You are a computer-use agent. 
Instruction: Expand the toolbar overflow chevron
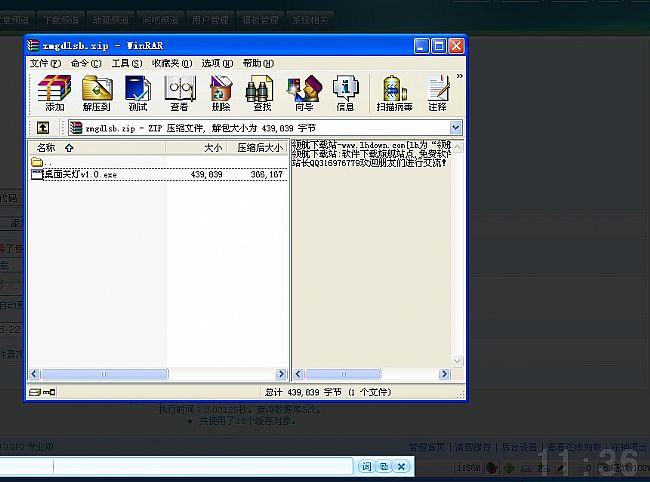pyautogui.click(x=459, y=76)
